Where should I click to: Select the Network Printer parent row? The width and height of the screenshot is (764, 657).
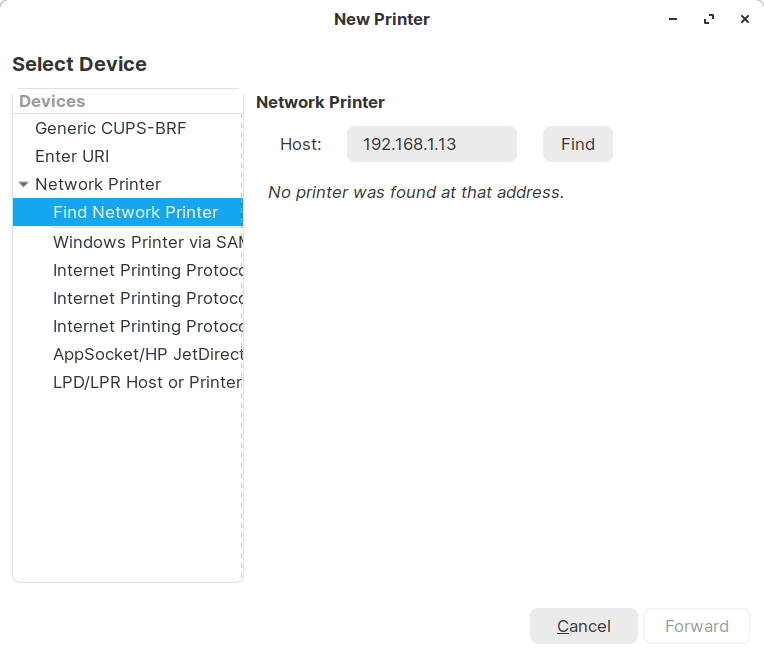point(98,184)
